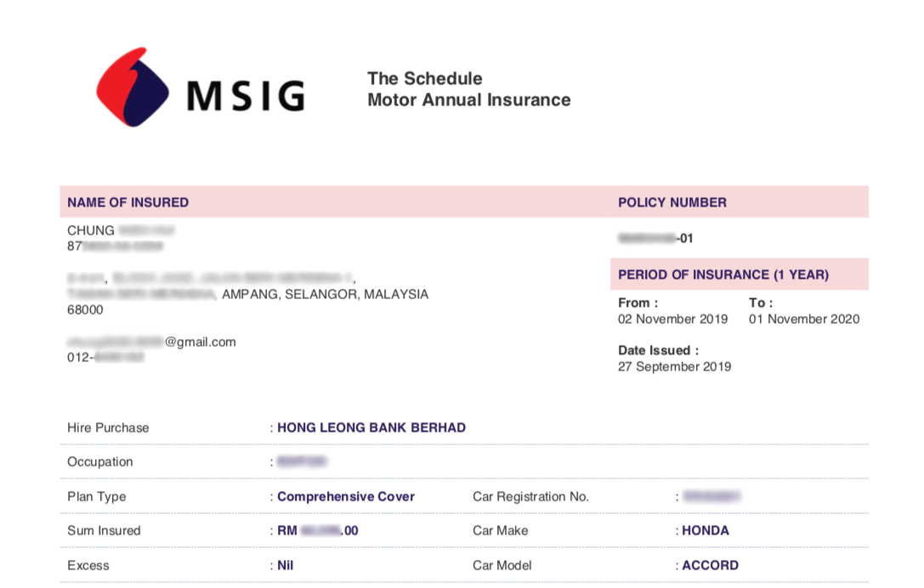Click the ACCORD car model value
924x588 pixels.
tap(710, 565)
